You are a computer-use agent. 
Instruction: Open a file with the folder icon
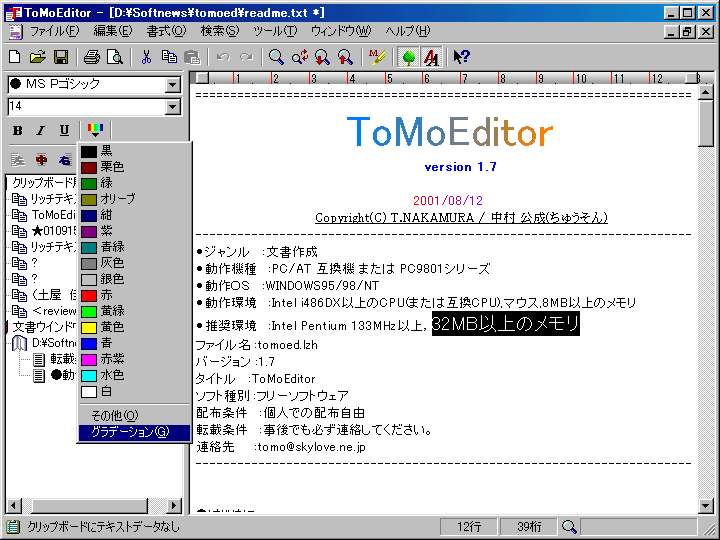(x=38, y=57)
